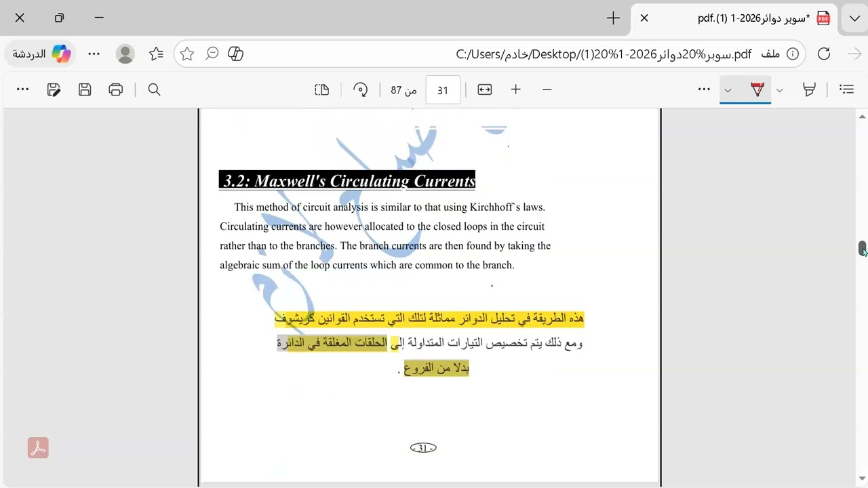Click the zoom magnifier in address bar
Image resolution: width=868 pixels, height=488 pixels.
tap(212, 54)
